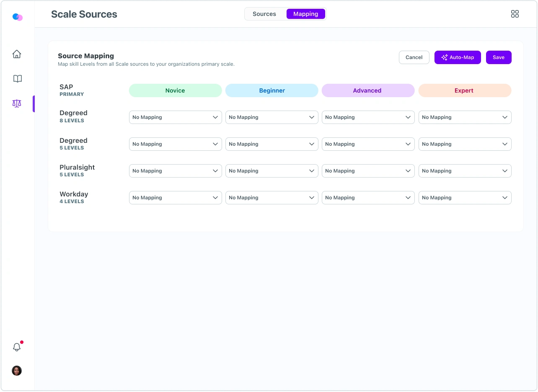Viewport: 538px width, 392px height.
Task: Save the source mapping
Action: pos(499,57)
